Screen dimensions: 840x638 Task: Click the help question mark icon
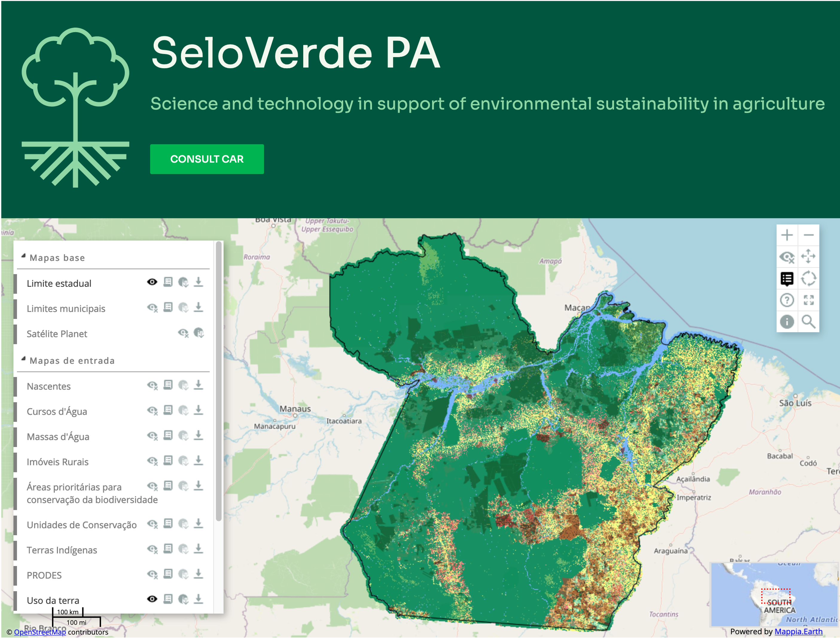787,300
